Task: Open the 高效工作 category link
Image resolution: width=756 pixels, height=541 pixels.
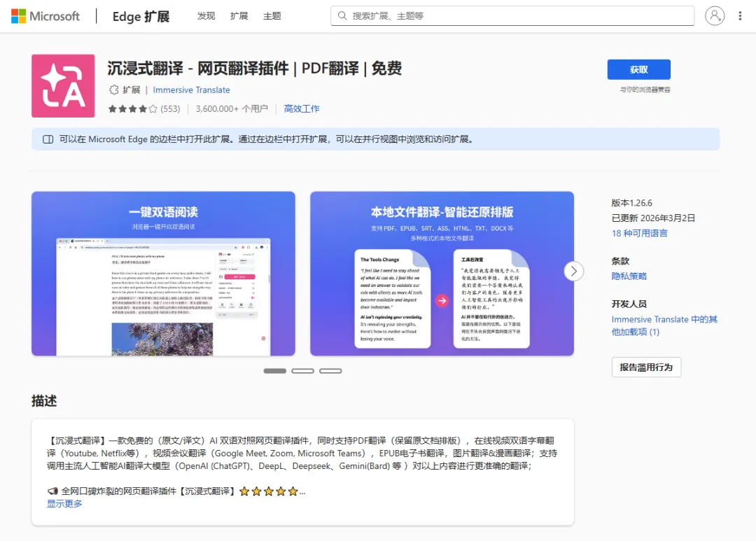Action: point(301,109)
